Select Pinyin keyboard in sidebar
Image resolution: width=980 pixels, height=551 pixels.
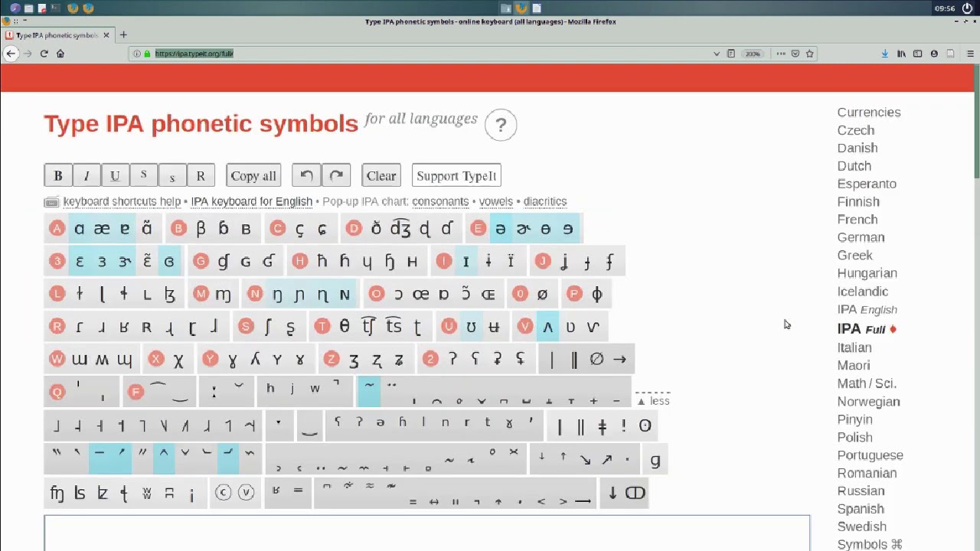click(x=854, y=419)
